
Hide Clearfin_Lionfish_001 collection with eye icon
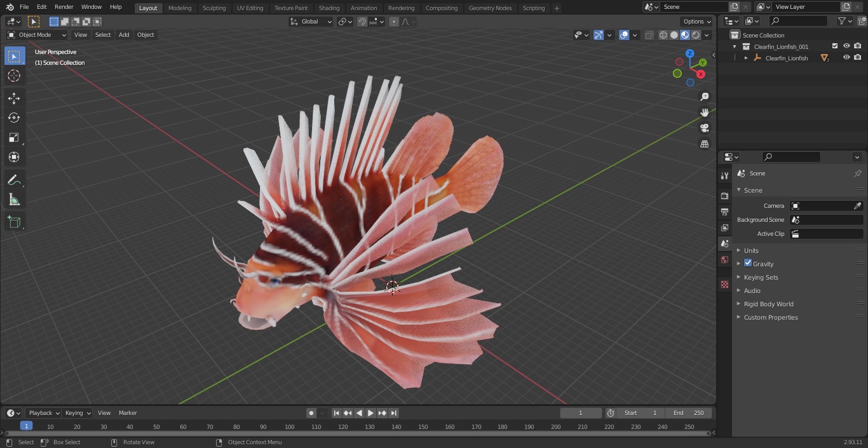[x=846, y=46]
